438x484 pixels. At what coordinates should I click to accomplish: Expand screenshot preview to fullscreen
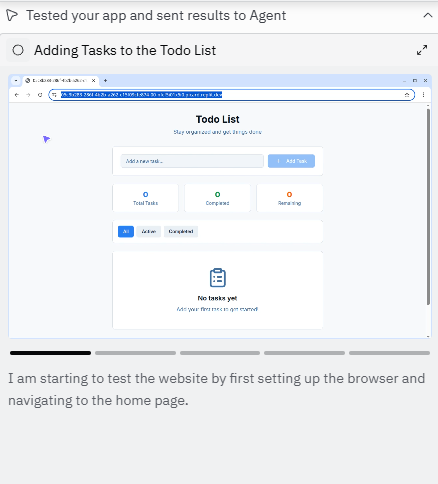point(422,50)
